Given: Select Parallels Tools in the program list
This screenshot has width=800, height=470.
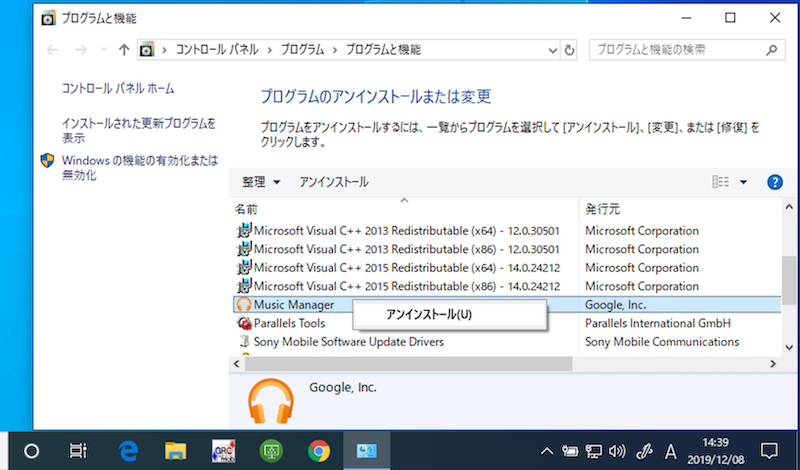Looking at the screenshot, I should pos(289,323).
